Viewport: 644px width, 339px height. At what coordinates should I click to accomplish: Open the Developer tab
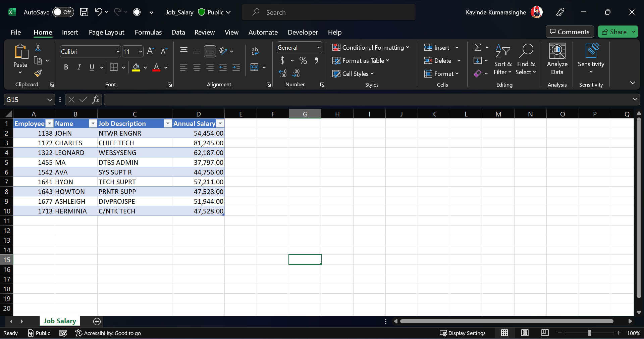(303, 32)
